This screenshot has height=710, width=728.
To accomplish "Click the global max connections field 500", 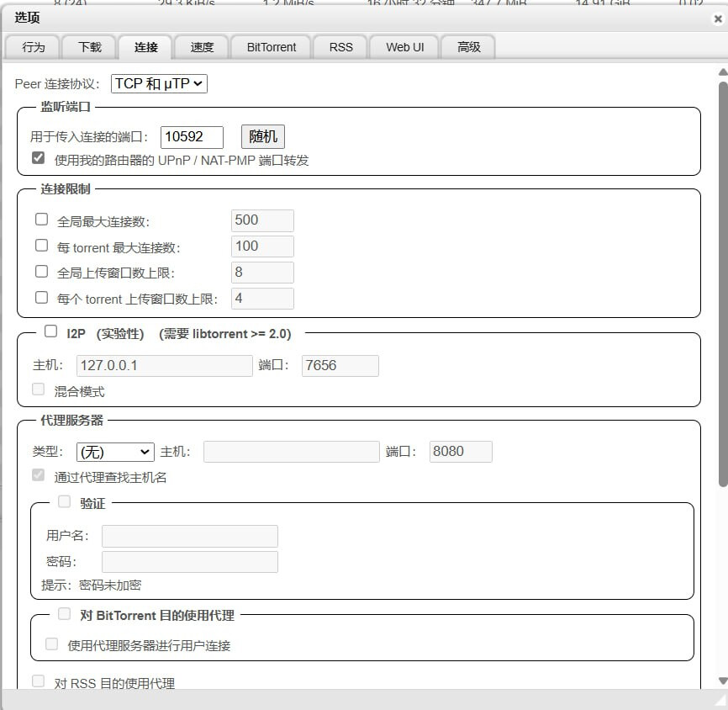I will pyautogui.click(x=262, y=220).
